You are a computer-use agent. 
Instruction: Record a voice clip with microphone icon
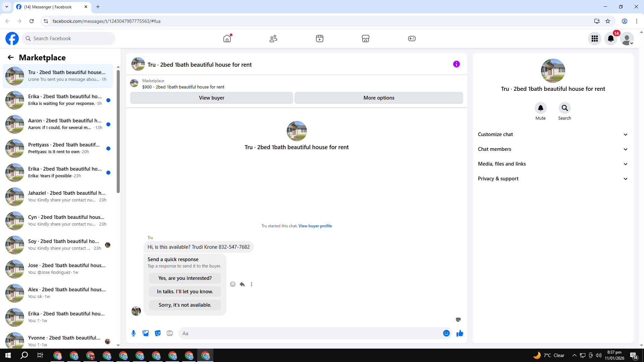[x=133, y=333]
